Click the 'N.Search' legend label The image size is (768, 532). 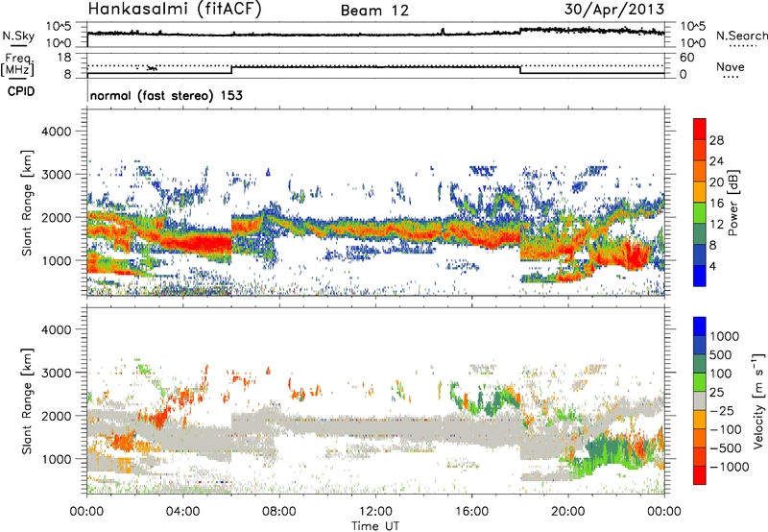742,36
